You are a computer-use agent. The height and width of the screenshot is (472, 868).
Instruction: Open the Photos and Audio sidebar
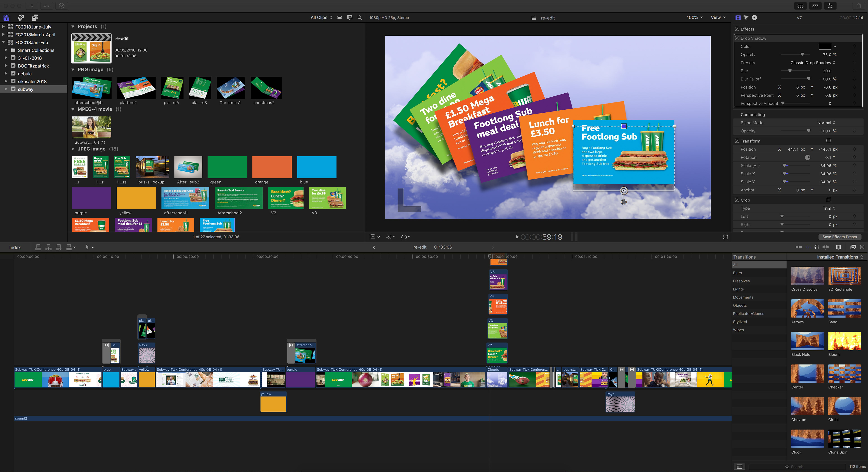coord(21,18)
